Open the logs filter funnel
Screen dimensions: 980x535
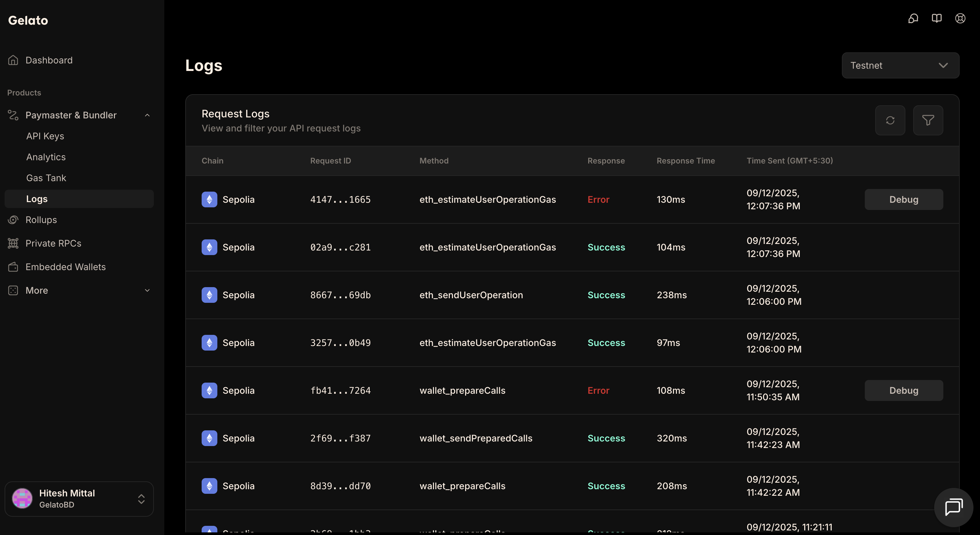pyautogui.click(x=928, y=120)
